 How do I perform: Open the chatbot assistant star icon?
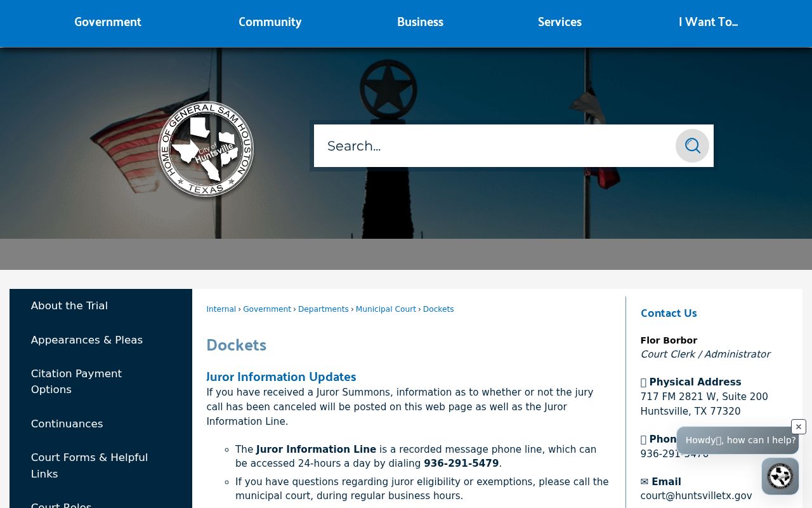pyautogui.click(x=780, y=476)
